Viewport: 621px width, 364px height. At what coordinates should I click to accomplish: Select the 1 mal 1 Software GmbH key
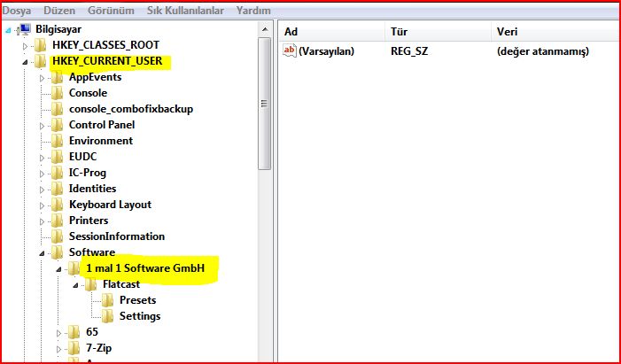click(x=150, y=268)
